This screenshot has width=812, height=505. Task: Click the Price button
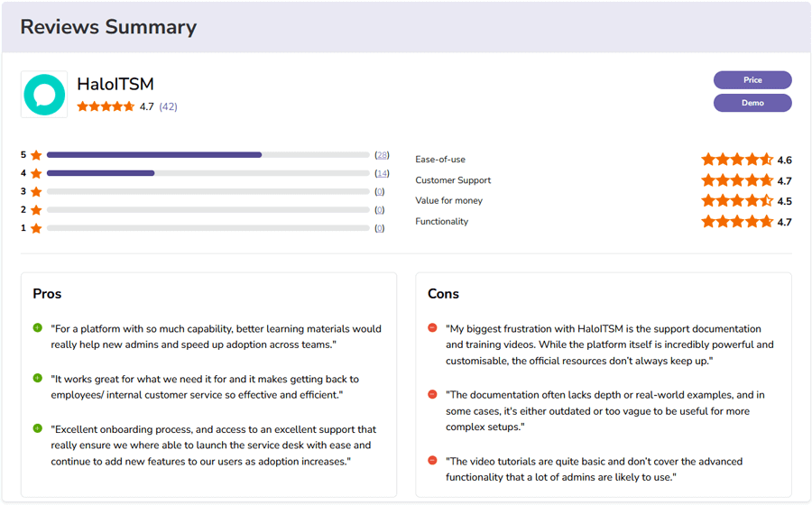[x=752, y=80]
